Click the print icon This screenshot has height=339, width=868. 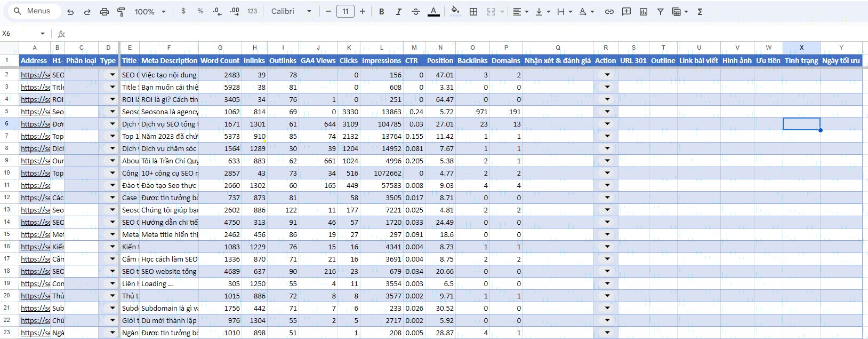105,11
